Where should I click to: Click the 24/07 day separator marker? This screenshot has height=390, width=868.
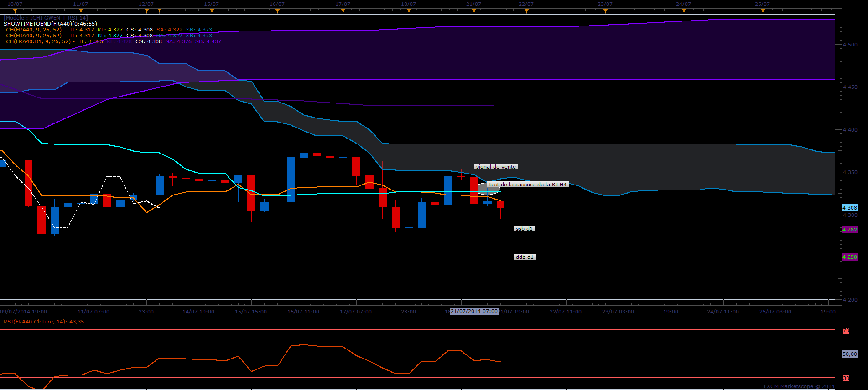tap(684, 11)
